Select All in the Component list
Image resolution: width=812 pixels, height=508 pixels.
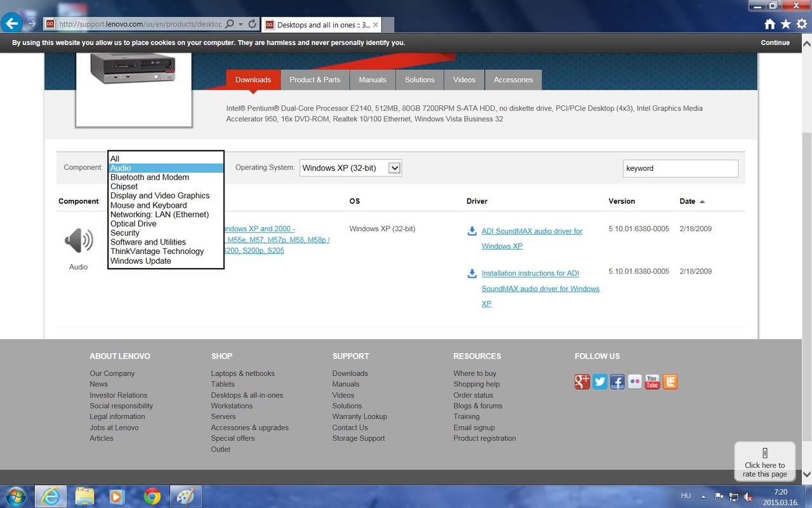pyautogui.click(x=166, y=159)
